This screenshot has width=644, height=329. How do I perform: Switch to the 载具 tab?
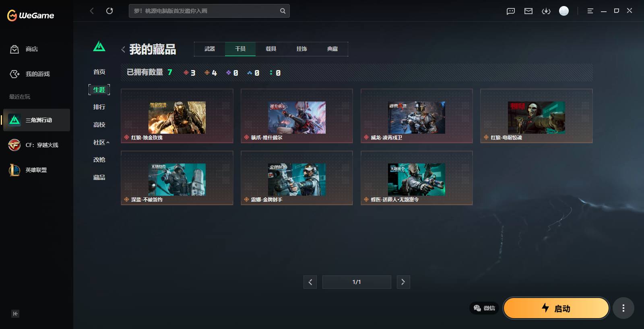pos(271,49)
